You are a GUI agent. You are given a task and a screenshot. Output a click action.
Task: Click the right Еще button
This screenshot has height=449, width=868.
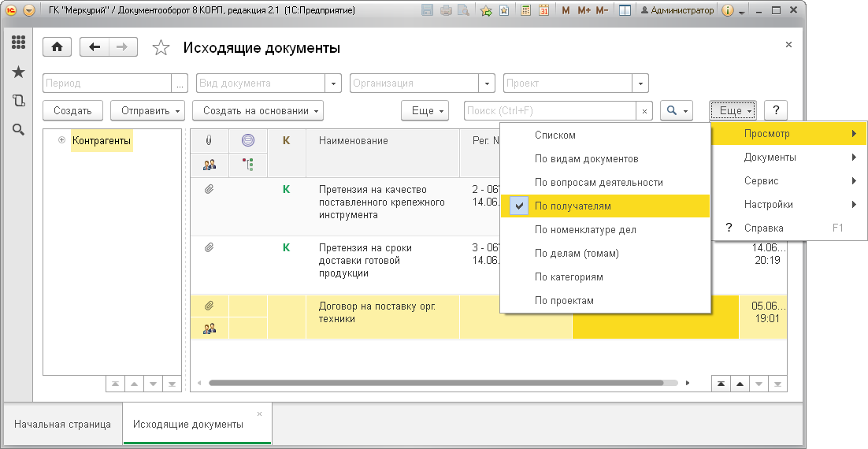(x=733, y=111)
